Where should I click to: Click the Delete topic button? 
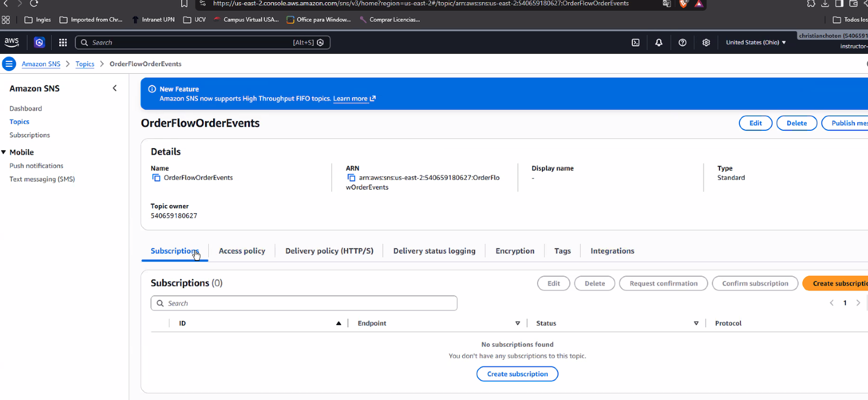coord(796,123)
